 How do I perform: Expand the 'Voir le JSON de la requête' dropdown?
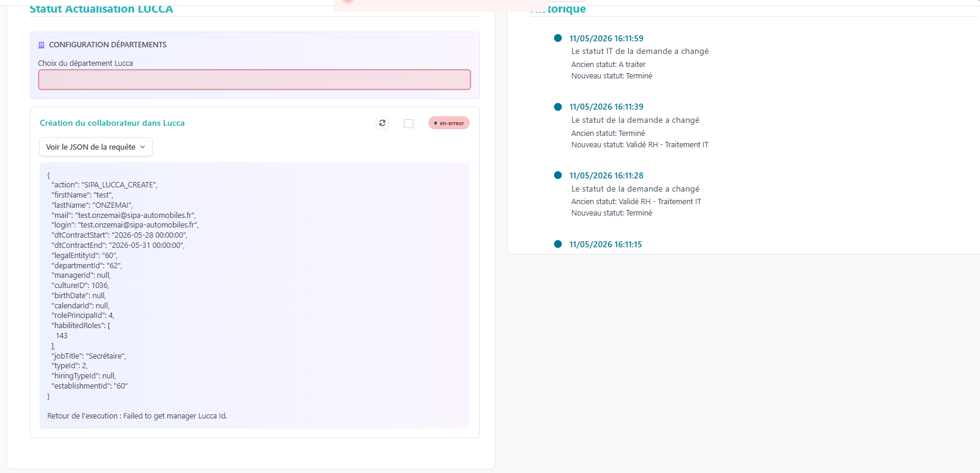[x=96, y=147]
